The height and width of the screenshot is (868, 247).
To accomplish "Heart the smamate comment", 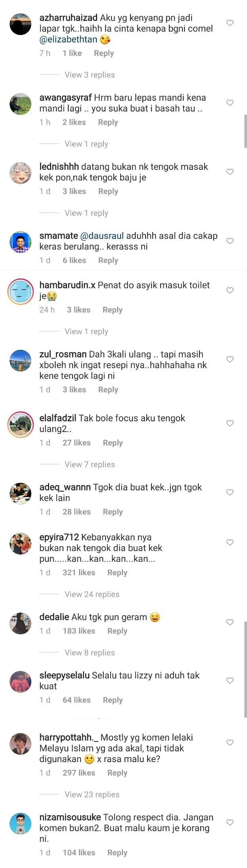I will pyautogui.click(x=230, y=241).
